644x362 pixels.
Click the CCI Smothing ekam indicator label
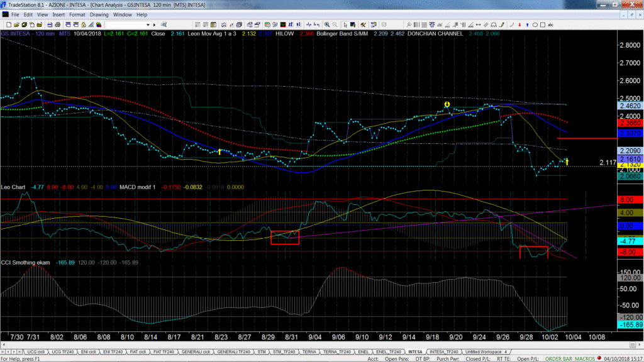tap(25, 263)
